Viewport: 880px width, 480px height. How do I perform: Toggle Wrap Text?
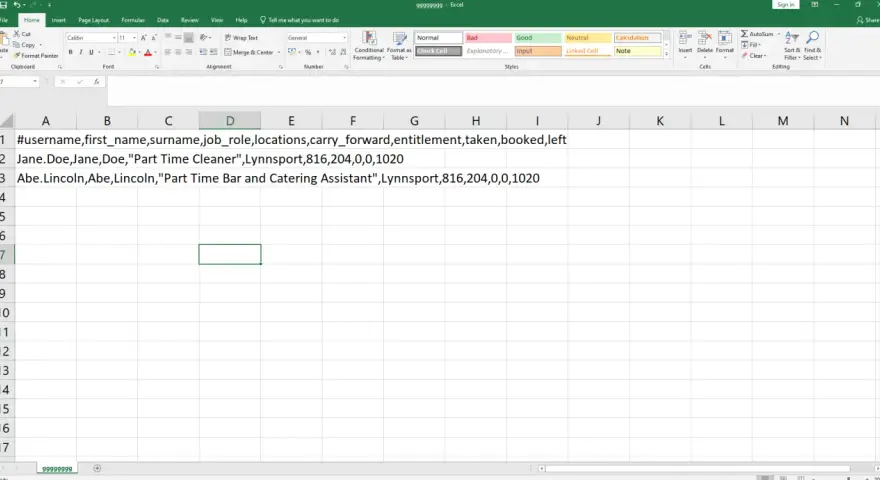pyautogui.click(x=241, y=38)
